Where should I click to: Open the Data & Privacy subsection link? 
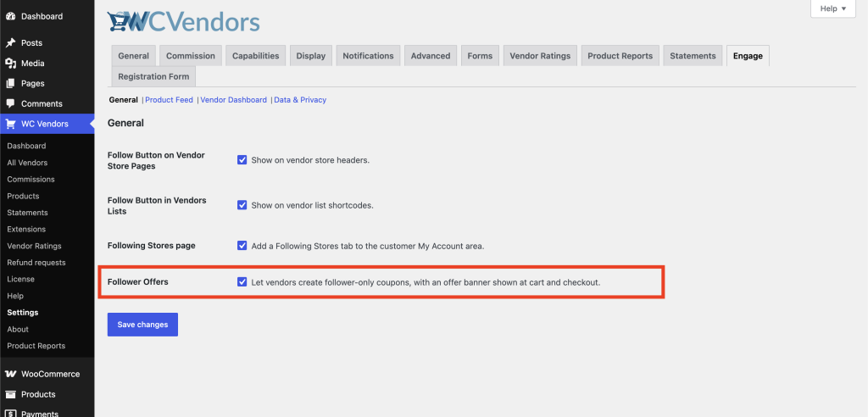tap(300, 100)
